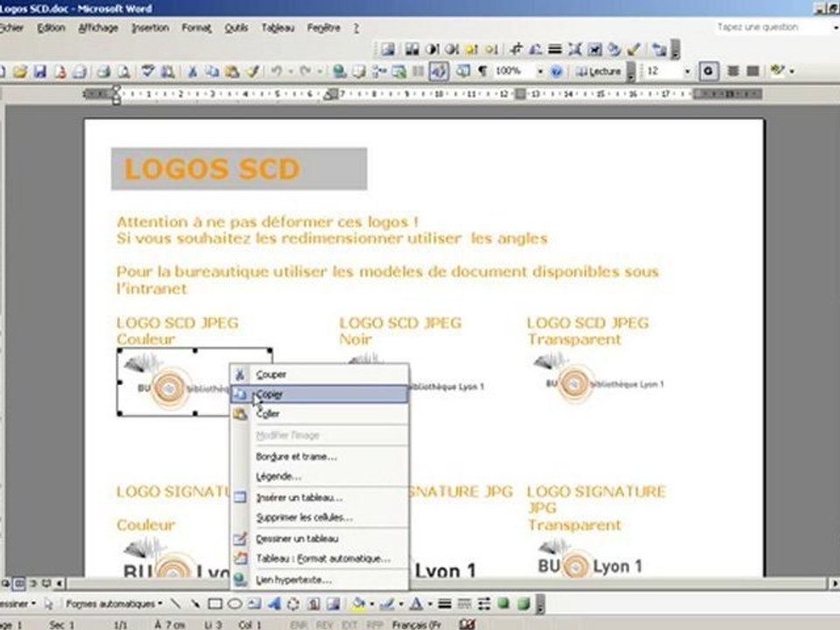The image size is (840, 630).
Task: Open the Format menu
Action: click(197, 28)
